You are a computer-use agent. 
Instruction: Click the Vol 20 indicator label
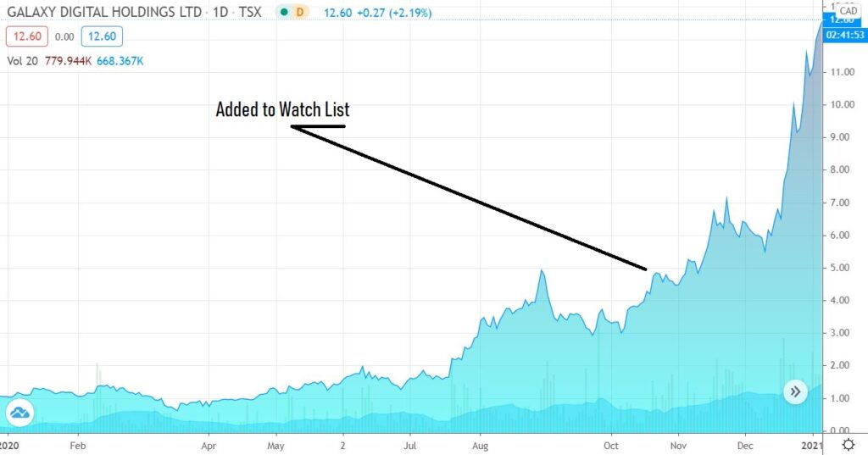coord(22,61)
